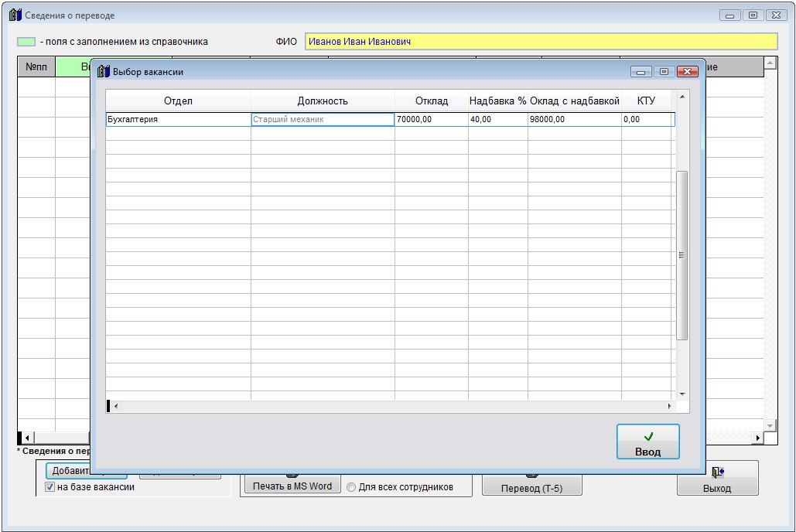796x532 pixels.
Task: Click background table horizontal scroll left arrow
Action: pos(27,438)
